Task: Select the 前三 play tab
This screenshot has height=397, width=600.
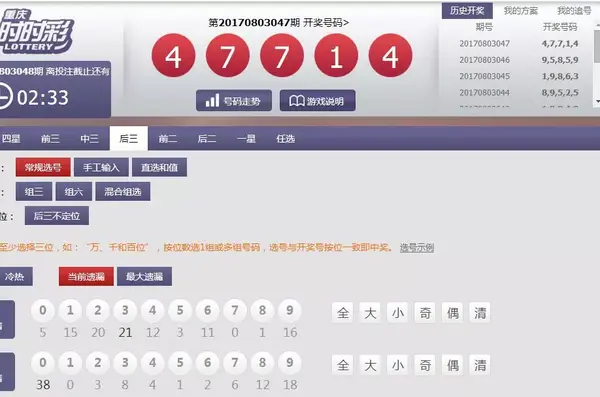Action: click(x=50, y=138)
